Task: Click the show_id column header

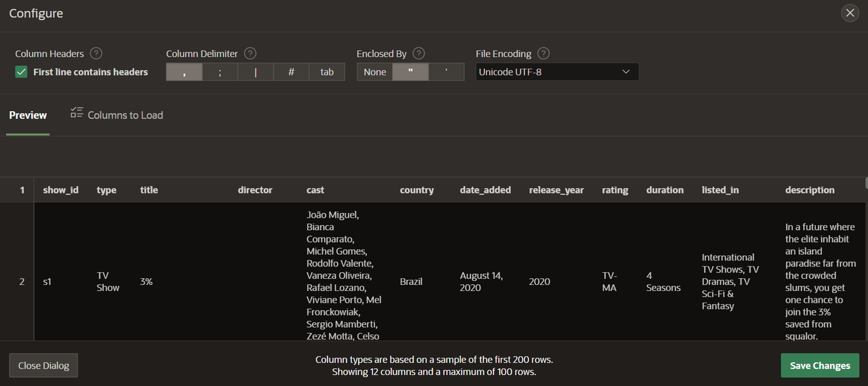Action: click(61, 190)
